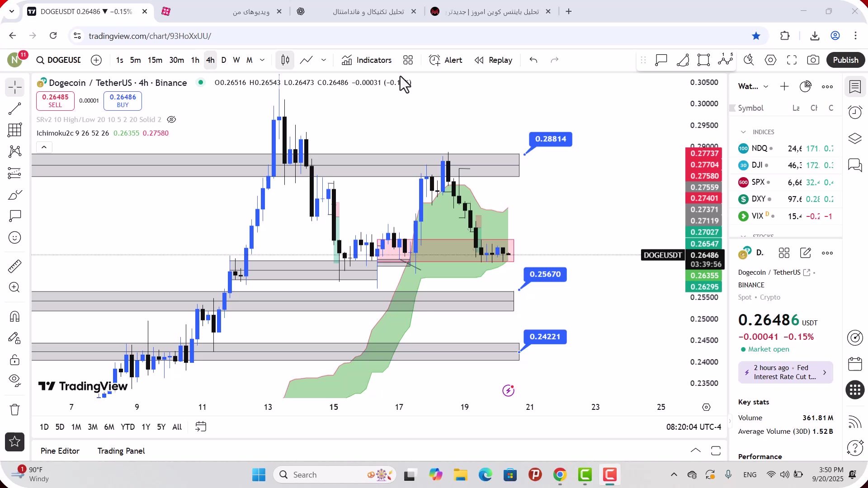The image size is (868, 488).
Task: Enter fullscreen mode
Action: click(792, 60)
